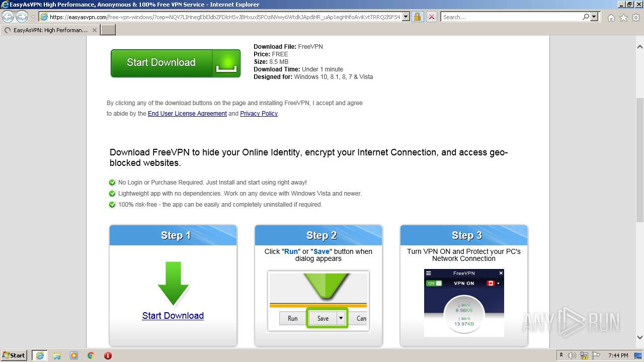Click the FreeVPN app screenshot in Step 3
Viewport: 644px width, 362px height.
[464, 303]
